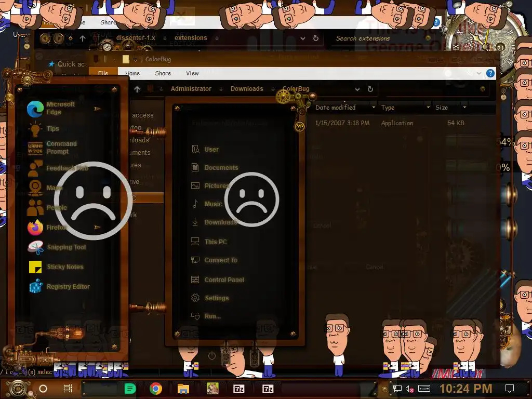This screenshot has height=399, width=532.
Task: Open the Cortana circle on the taskbar
Action: [x=43, y=389]
